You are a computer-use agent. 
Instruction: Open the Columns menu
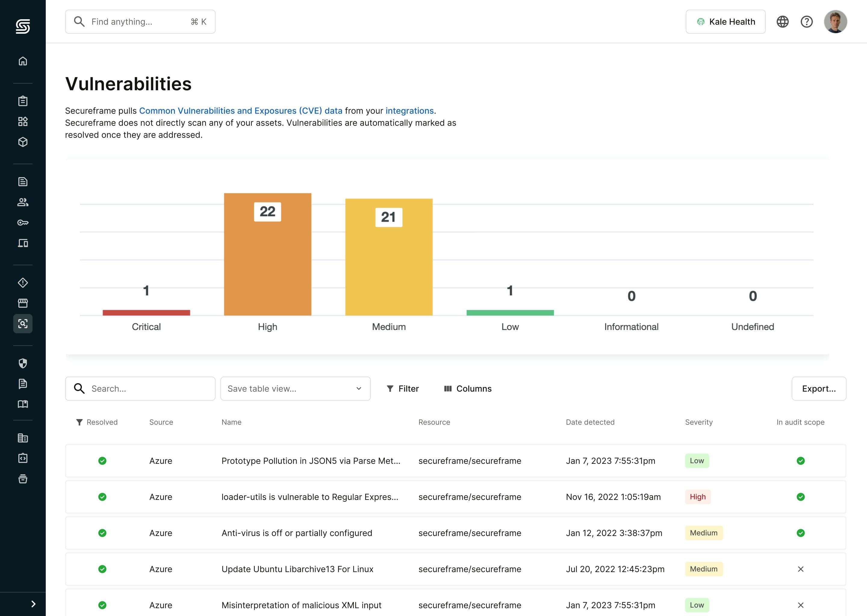468,388
